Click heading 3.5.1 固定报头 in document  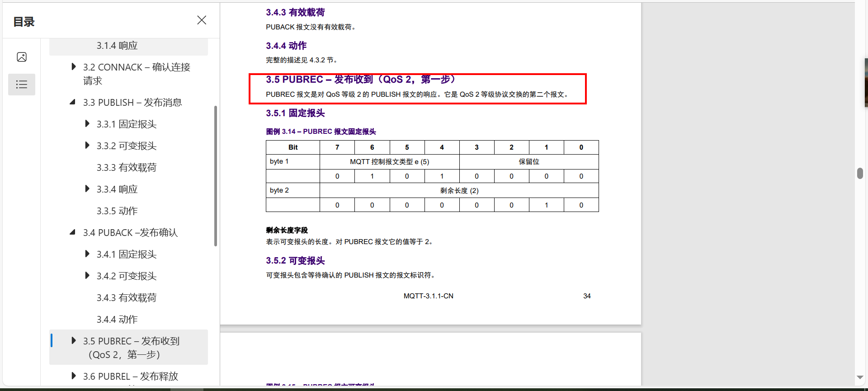pyautogui.click(x=295, y=113)
